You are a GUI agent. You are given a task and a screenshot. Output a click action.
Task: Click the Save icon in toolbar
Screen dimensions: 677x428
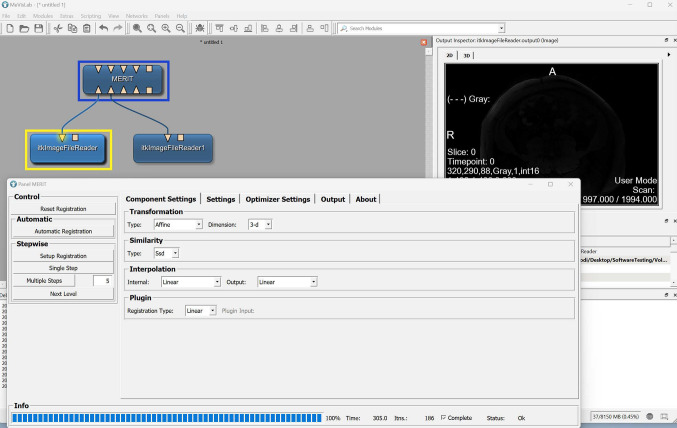click(x=38, y=28)
